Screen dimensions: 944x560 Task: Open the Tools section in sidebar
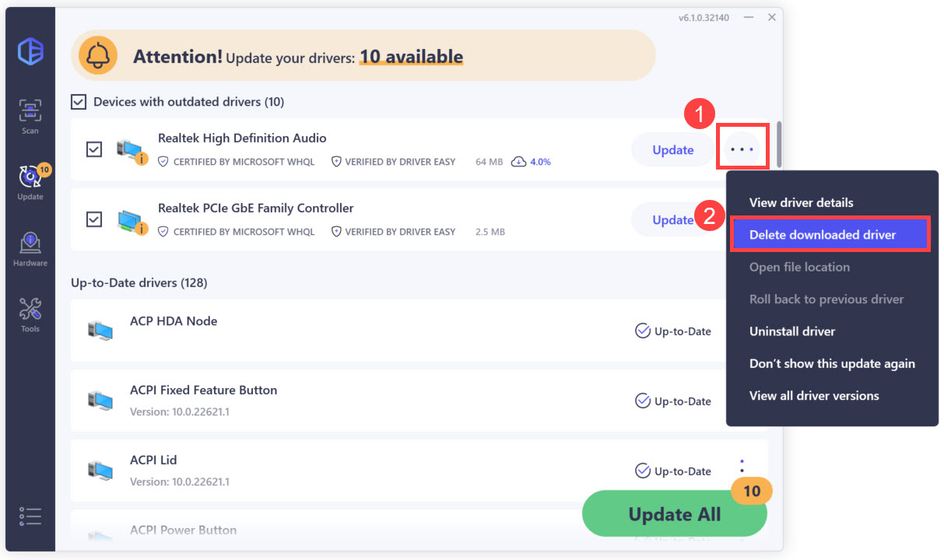click(30, 315)
